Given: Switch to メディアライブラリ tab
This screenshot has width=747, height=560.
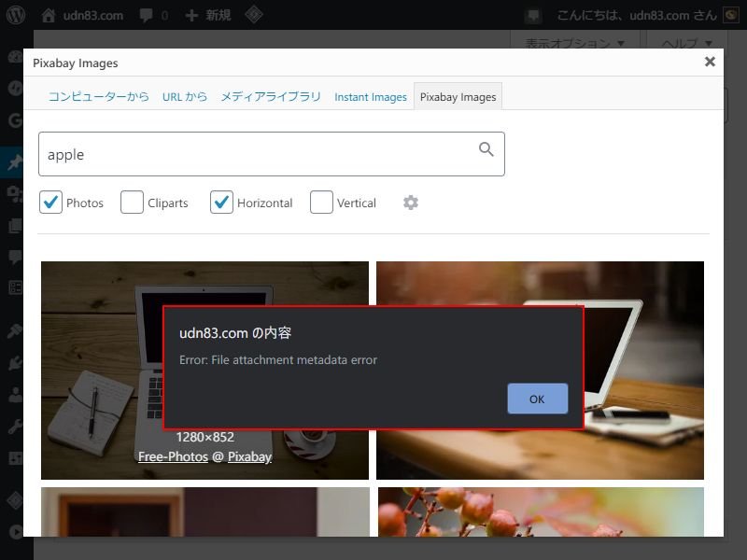Looking at the screenshot, I should [271, 97].
